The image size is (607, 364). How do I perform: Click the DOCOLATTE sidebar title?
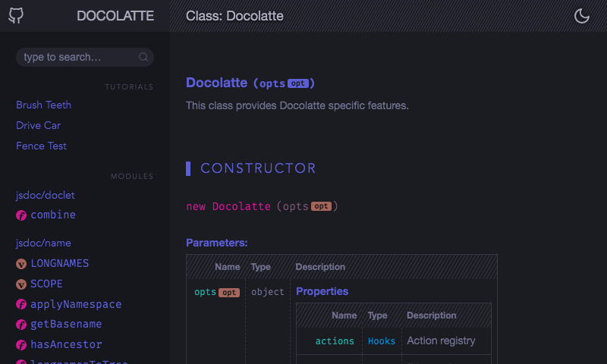coord(115,16)
